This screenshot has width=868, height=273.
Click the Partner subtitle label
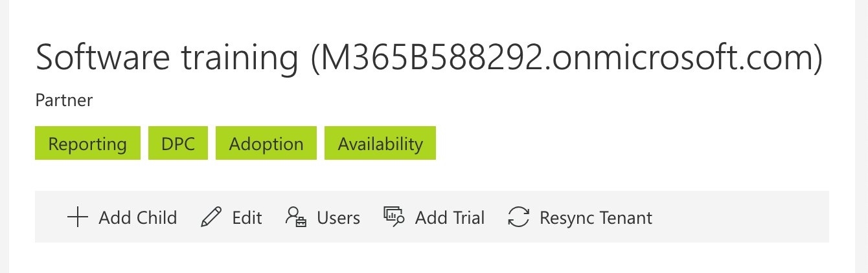(x=64, y=100)
